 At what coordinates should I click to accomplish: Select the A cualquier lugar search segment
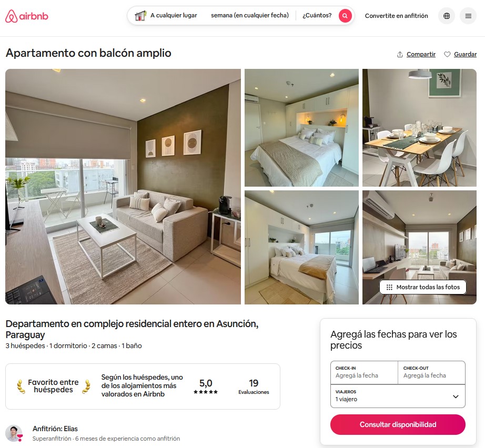174,15
